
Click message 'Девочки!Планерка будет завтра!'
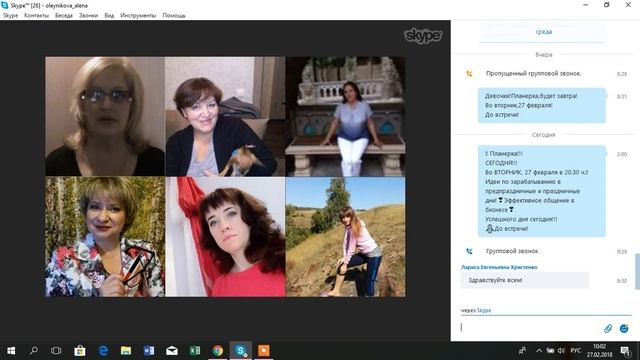point(542,105)
